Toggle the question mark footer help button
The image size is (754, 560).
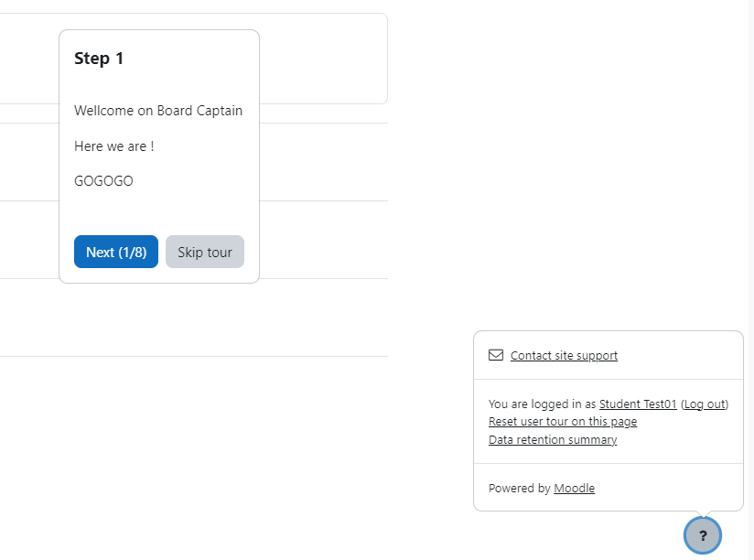click(x=703, y=535)
